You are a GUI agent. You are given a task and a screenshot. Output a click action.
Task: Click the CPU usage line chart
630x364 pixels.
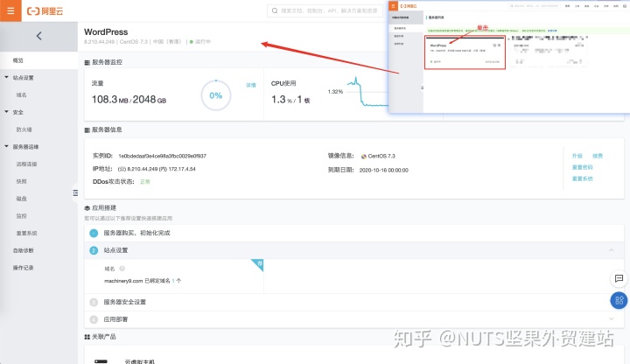pyautogui.click(x=367, y=92)
